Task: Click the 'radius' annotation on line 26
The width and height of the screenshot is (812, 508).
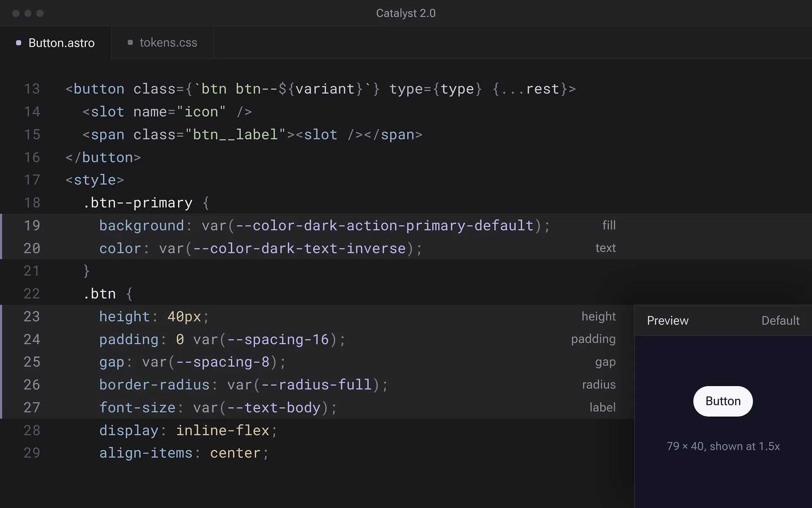Action: [599, 384]
